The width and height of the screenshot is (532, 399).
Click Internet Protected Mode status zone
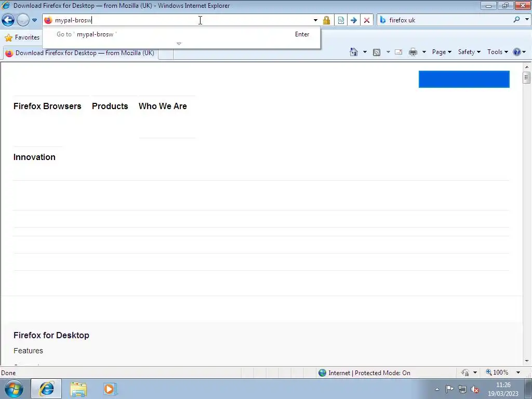(365, 373)
